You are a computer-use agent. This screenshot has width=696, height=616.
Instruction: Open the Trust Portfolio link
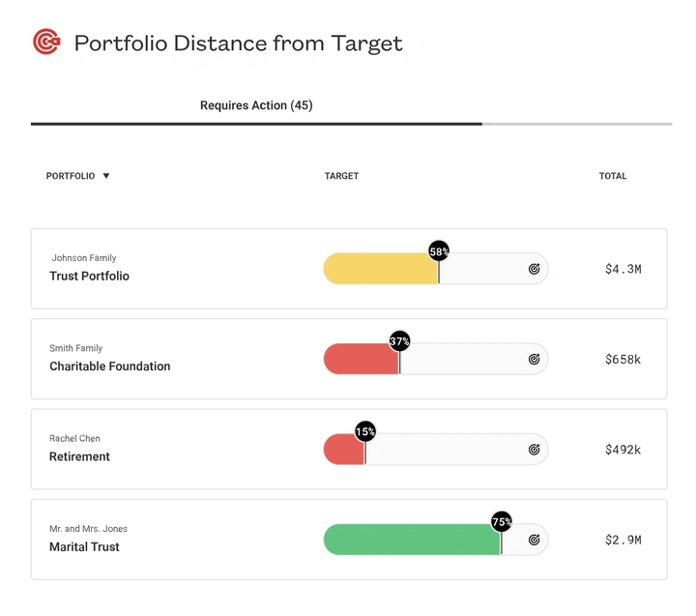pos(89,276)
